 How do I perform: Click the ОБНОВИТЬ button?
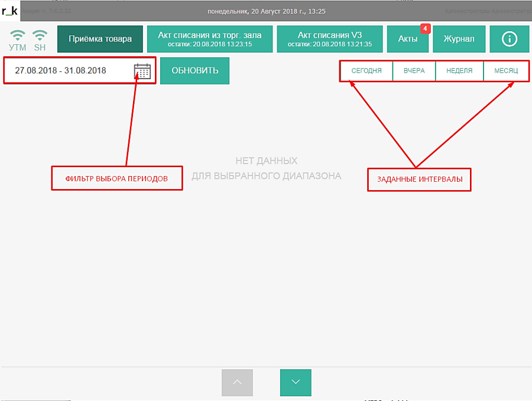194,70
